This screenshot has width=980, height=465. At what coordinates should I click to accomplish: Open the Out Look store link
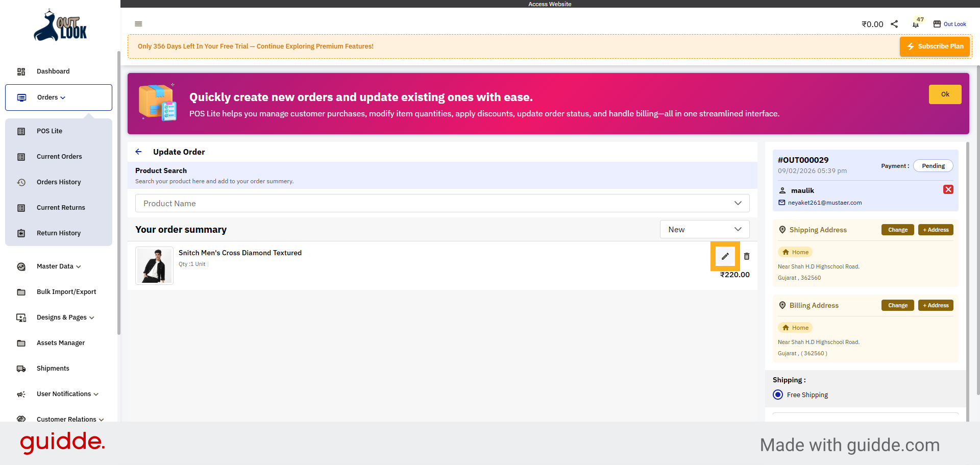pyautogui.click(x=950, y=24)
